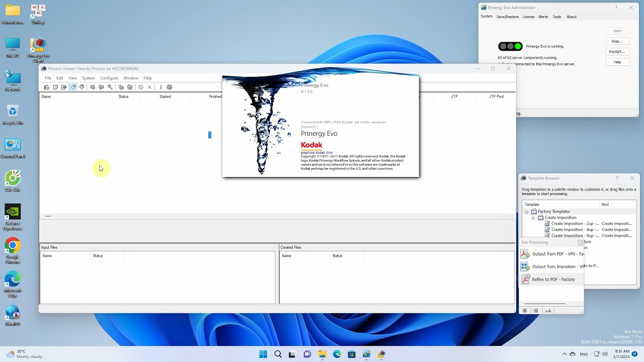Select the Recycle Bin desktop icon
644x362 pixels.
pos(13,115)
